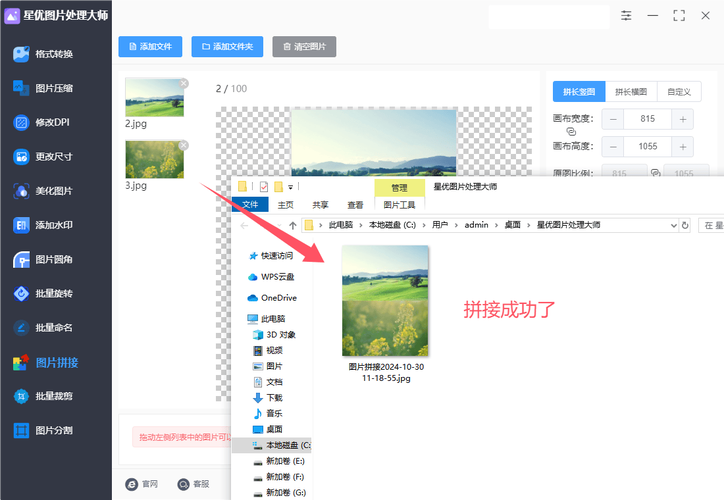724x500 pixels.
Task: Open 3D 对象 in the navigation tree
Action: pos(274,335)
